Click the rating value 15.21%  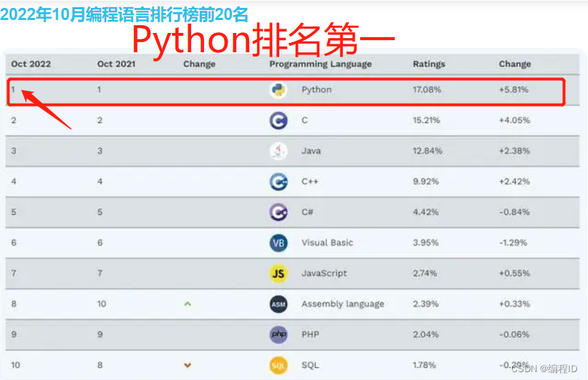(426, 121)
